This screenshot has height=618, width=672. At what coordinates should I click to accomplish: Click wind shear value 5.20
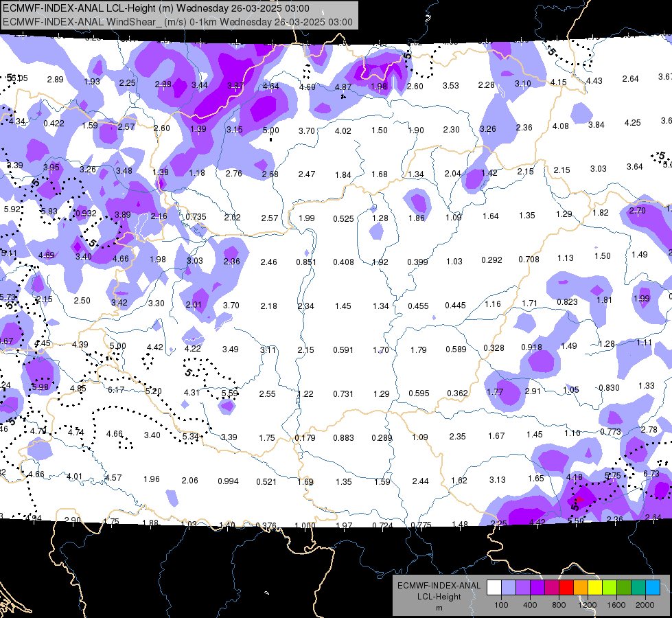[x=154, y=391]
